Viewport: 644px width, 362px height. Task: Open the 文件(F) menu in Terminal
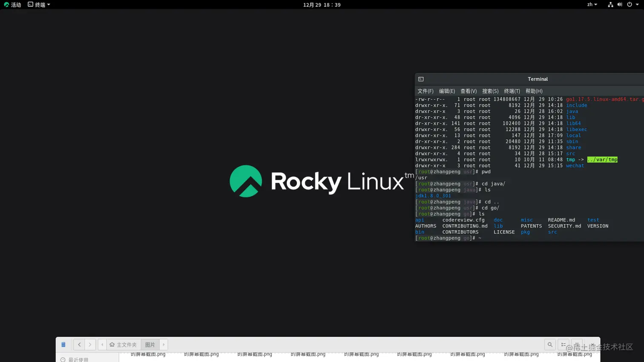coord(425,91)
